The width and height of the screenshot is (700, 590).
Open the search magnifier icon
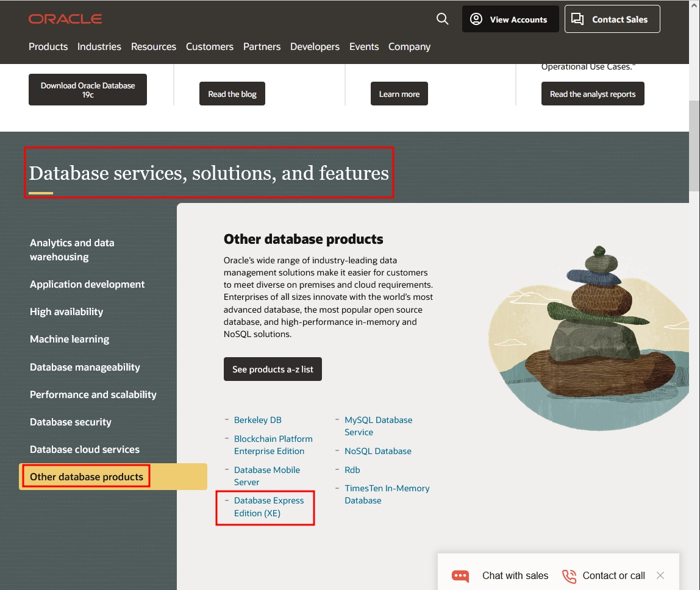pos(442,19)
